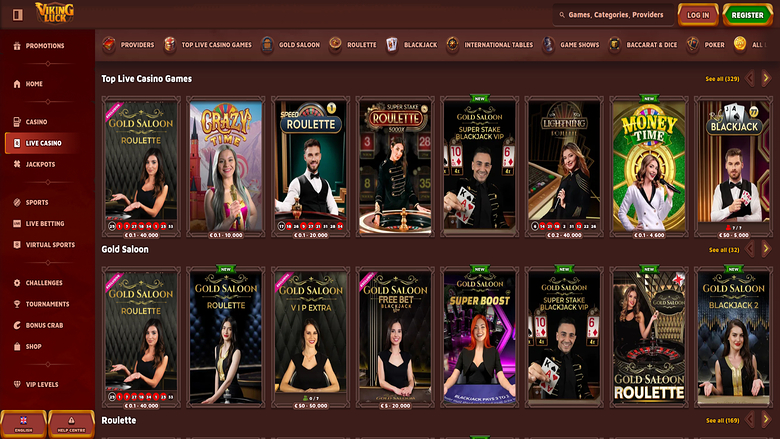The height and width of the screenshot is (439, 780).
Task: Click the Challenges gear icon
Action: 17,283
